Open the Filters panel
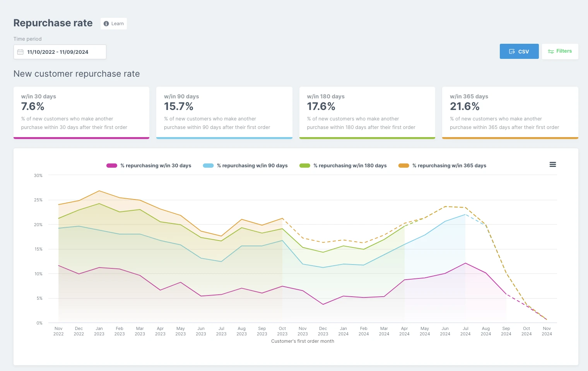The height and width of the screenshot is (371, 588). (x=560, y=51)
